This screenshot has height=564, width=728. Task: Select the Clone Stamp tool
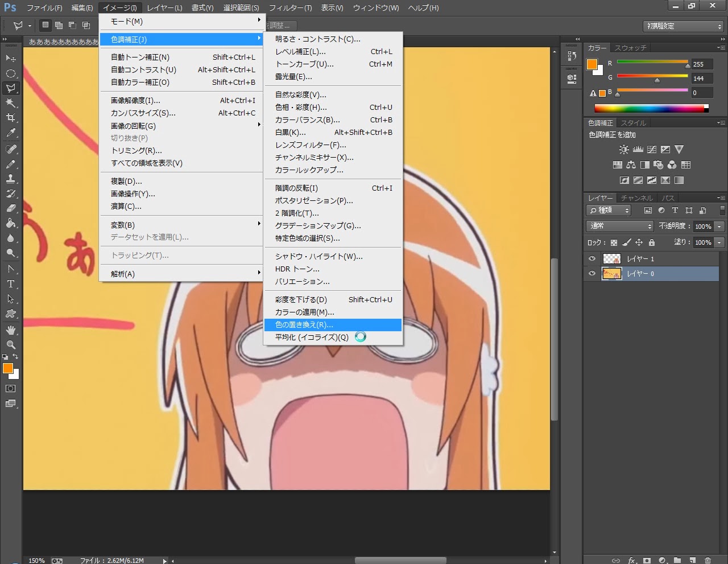11,179
